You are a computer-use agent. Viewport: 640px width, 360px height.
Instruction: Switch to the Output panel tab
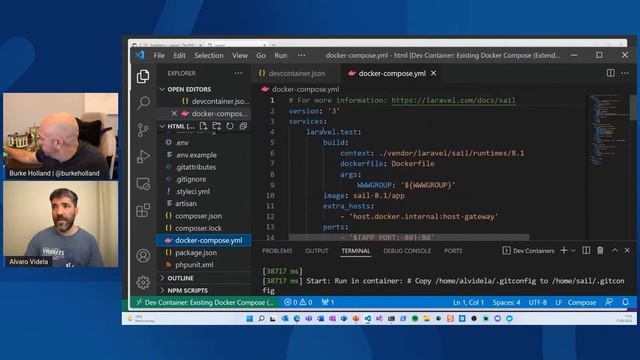[316, 251]
